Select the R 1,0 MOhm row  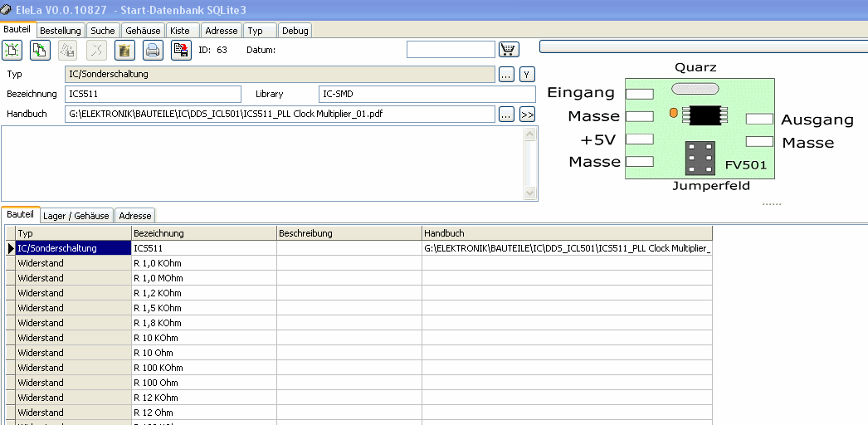coord(358,278)
